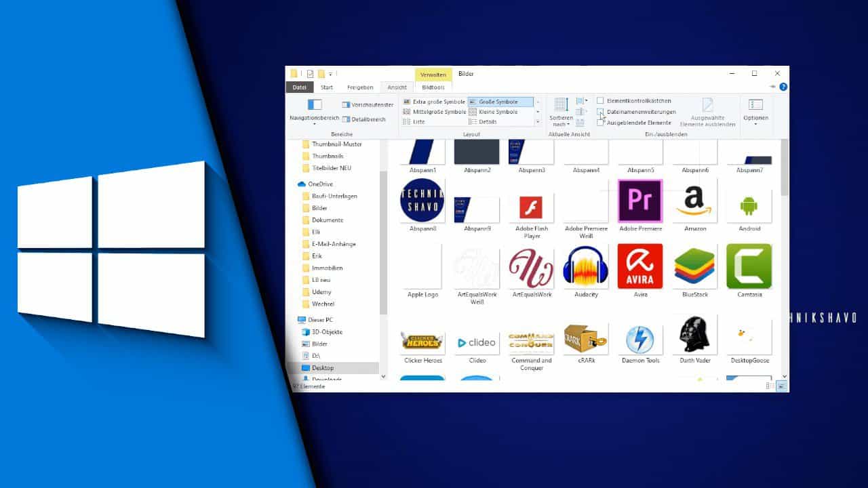Choose Extra große Symbole layout
The width and height of the screenshot is (868, 488).
(434, 102)
